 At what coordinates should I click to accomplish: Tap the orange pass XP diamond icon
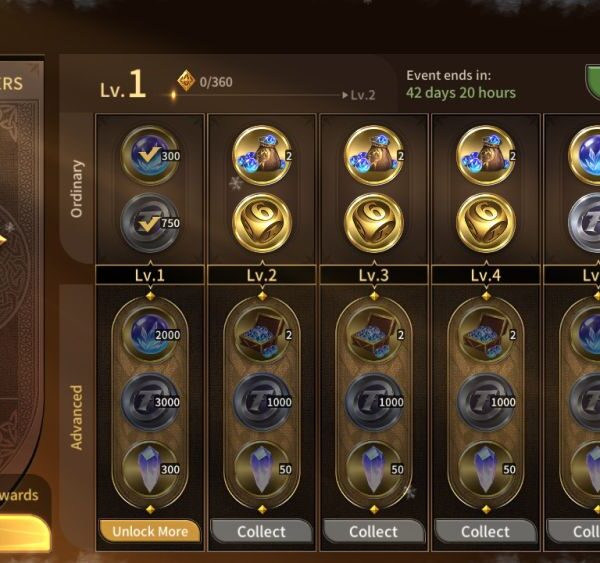coord(186,81)
